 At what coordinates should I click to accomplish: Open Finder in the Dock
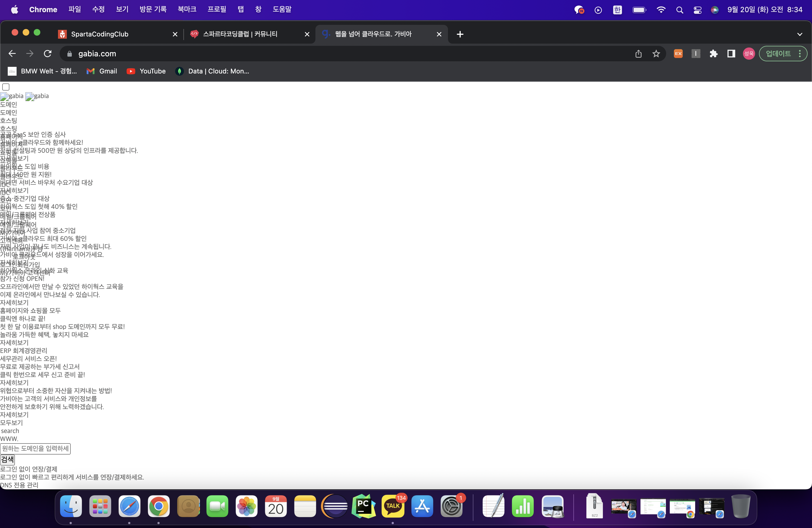point(71,506)
